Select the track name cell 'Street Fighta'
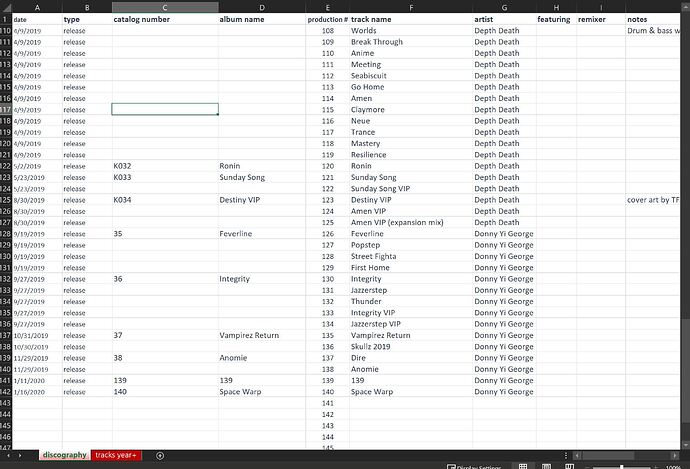 pyautogui.click(x=411, y=256)
